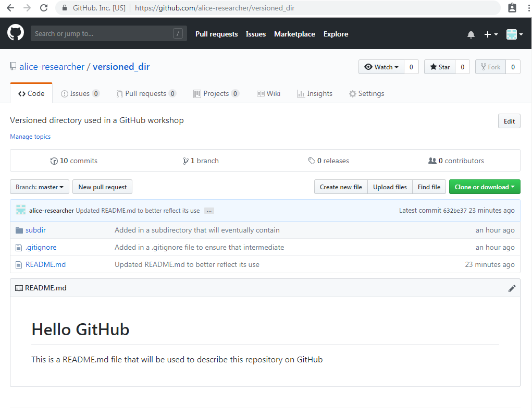Viewport: 532px width, 415px height.
Task: Open the Marketplace menu item
Action: [x=294, y=34]
